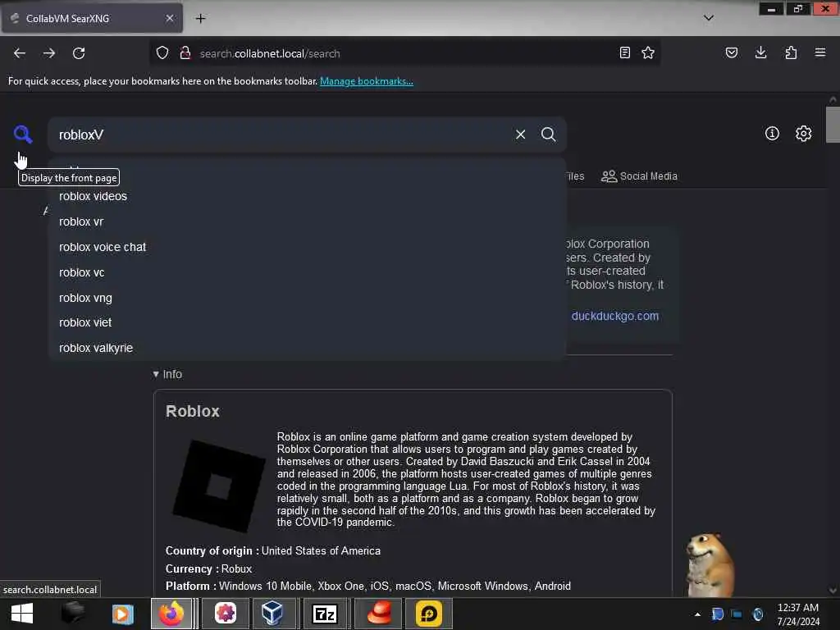Screen dimensions: 840x630
Task: Open a new browser tab
Action: coord(200,18)
